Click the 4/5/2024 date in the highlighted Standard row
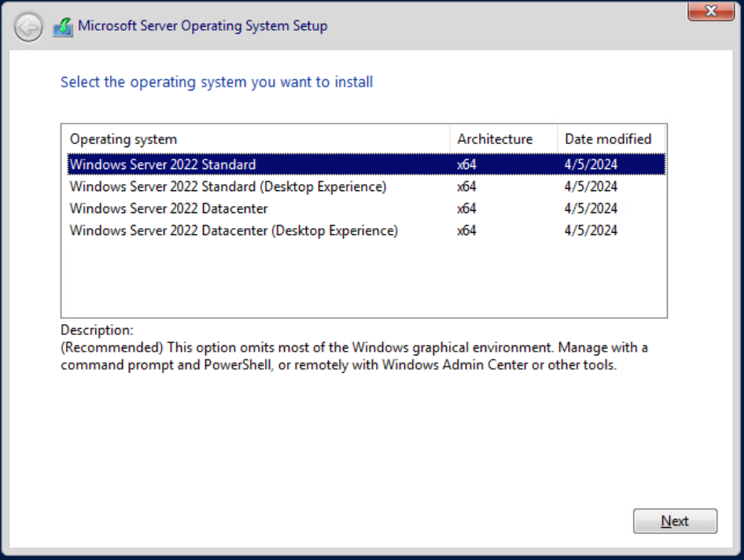The height and width of the screenshot is (560, 744). [x=591, y=164]
